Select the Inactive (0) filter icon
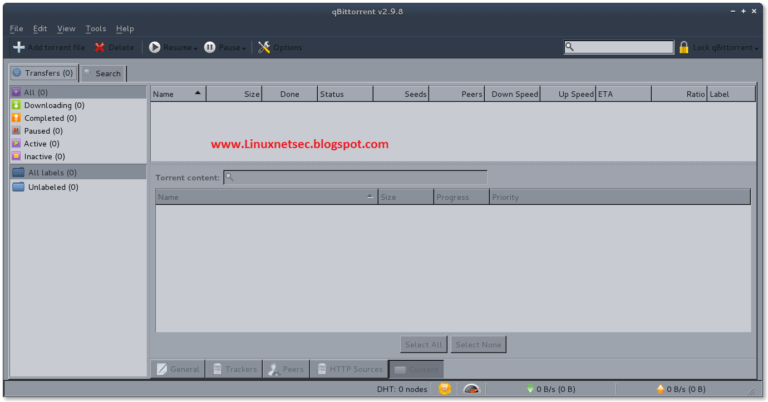Screen dimensions: 768x402 tap(16, 156)
